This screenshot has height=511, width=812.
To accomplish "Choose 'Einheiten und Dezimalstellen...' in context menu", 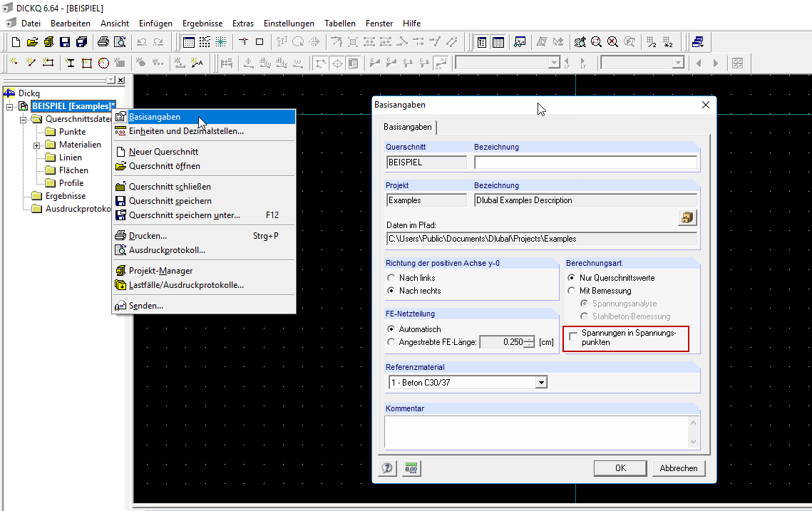I will (x=204, y=131).
